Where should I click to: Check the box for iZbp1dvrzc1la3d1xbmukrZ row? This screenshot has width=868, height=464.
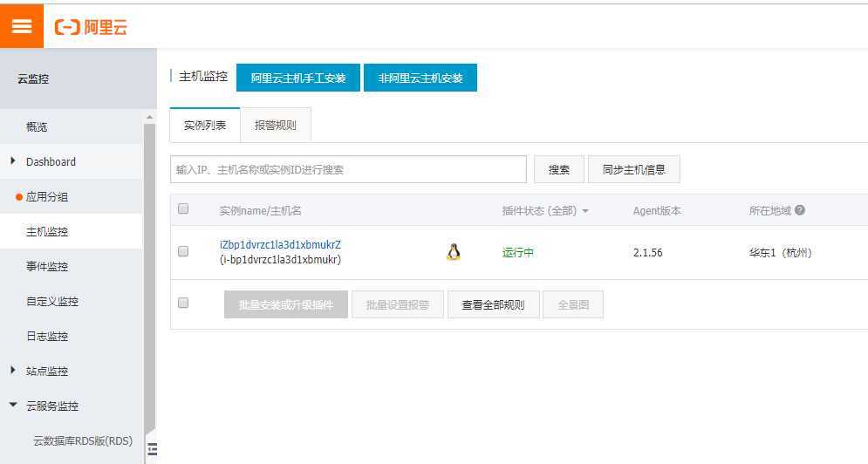coord(183,251)
